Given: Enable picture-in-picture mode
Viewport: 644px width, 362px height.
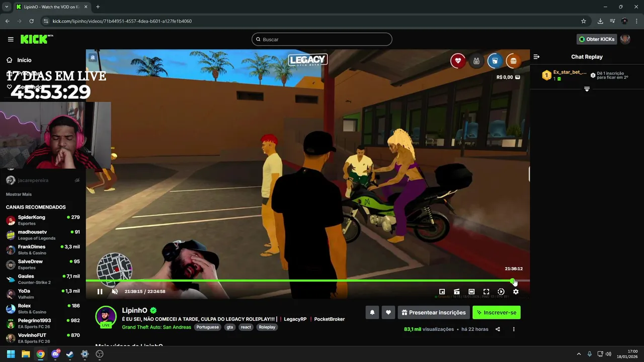Looking at the screenshot, I should 442,292.
